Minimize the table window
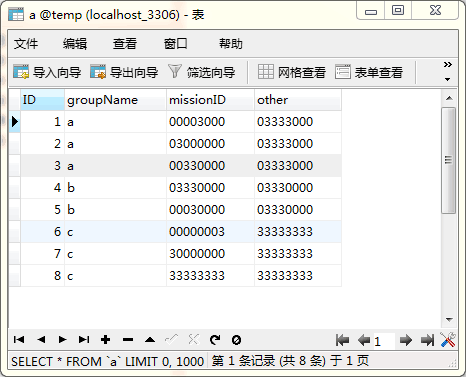The width and height of the screenshot is (466, 377). tap(371, 11)
